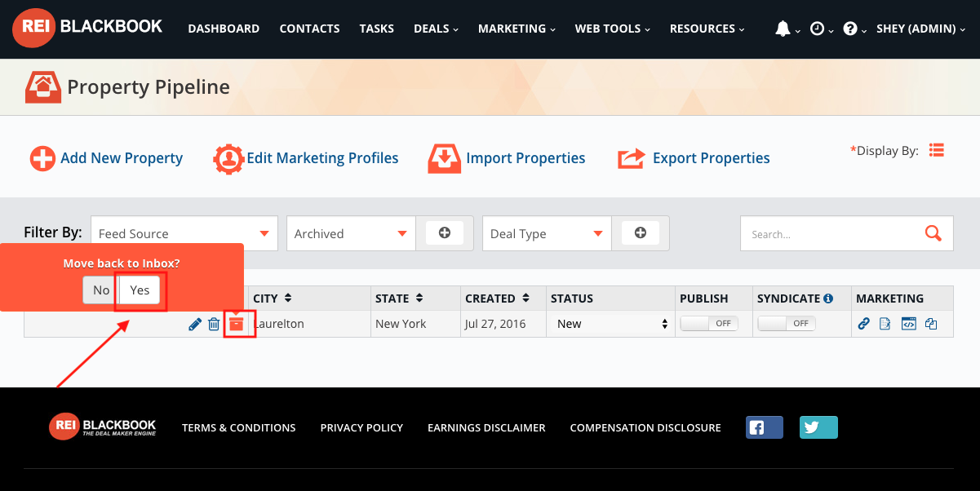Click the Add New Property link text
This screenshot has width=980, height=491.
tap(122, 158)
